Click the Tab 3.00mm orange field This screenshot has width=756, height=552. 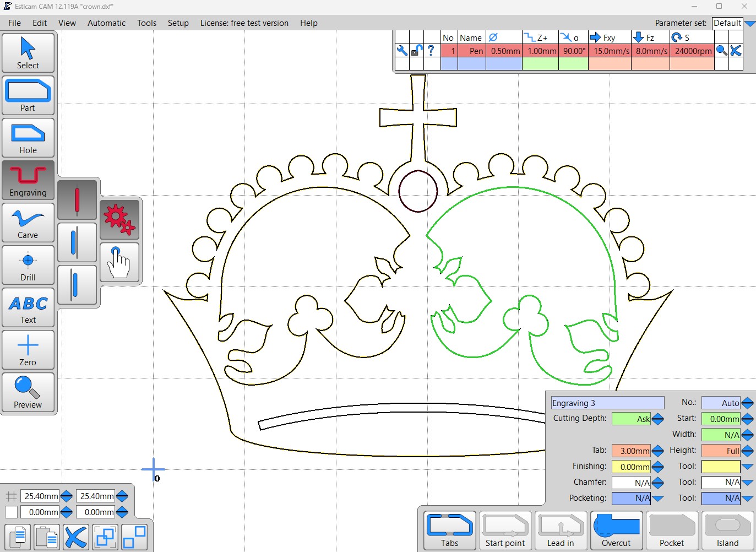pyautogui.click(x=631, y=451)
